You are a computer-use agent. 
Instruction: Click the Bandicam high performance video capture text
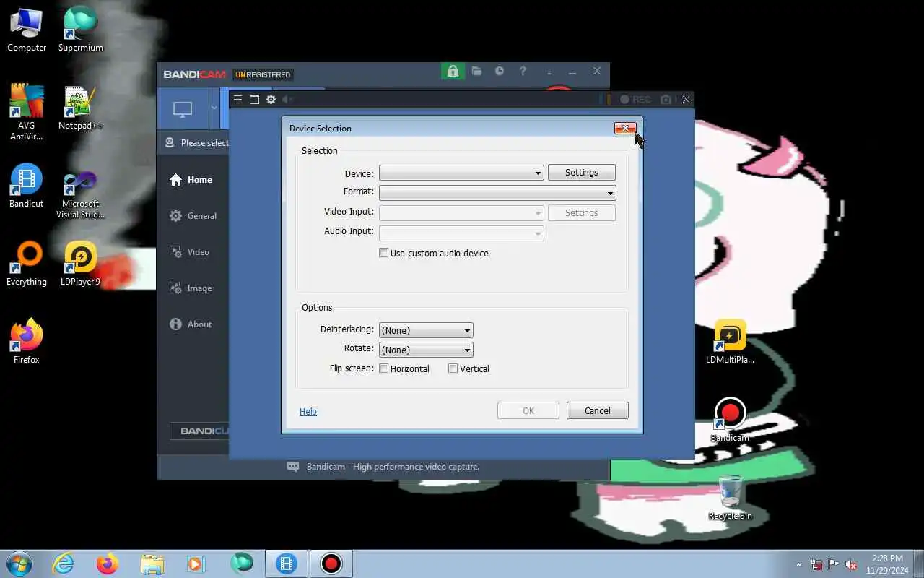(393, 467)
